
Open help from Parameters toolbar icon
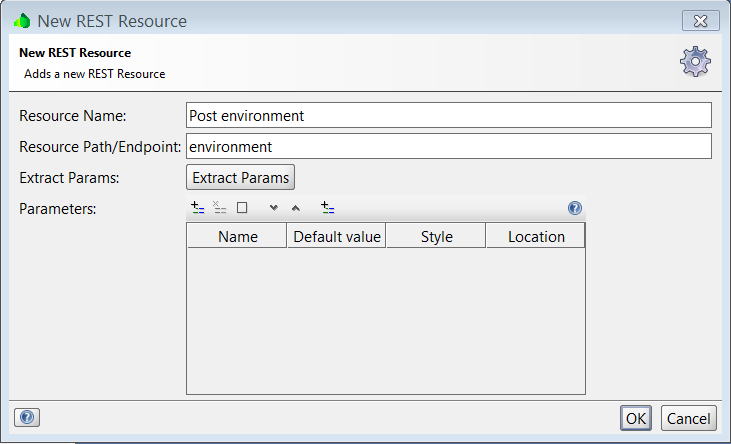pyautogui.click(x=574, y=208)
